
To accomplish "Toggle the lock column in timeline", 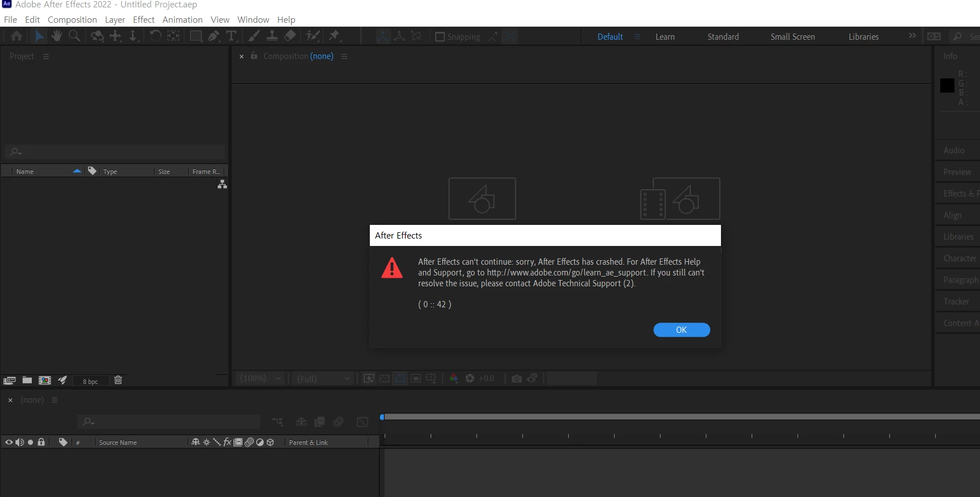I will [x=41, y=442].
